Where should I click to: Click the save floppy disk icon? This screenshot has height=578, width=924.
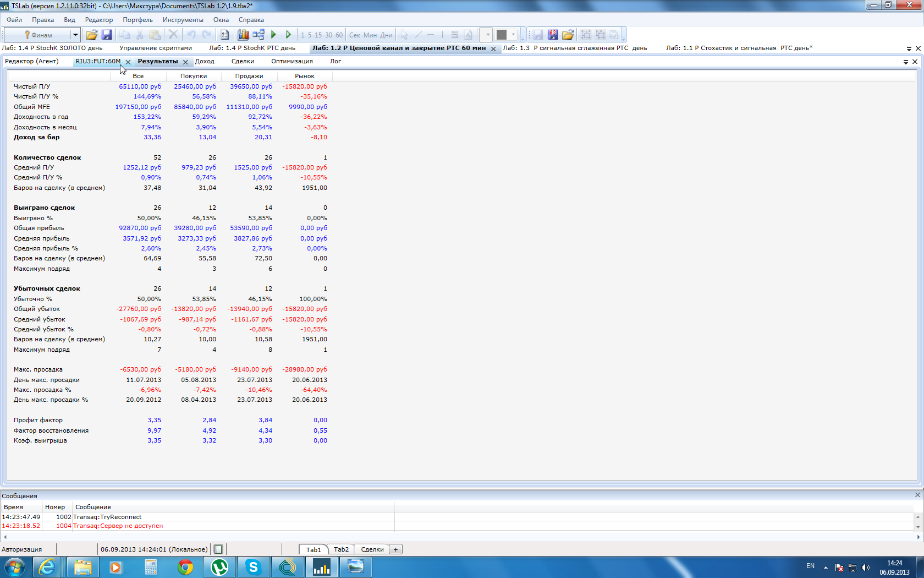107,35
